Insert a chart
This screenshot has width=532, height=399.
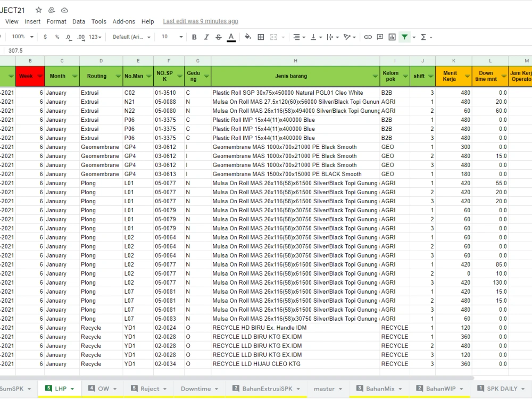393,37
